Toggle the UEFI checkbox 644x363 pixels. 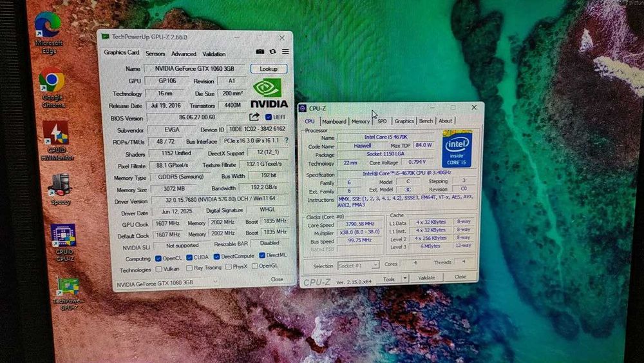click(268, 117)
